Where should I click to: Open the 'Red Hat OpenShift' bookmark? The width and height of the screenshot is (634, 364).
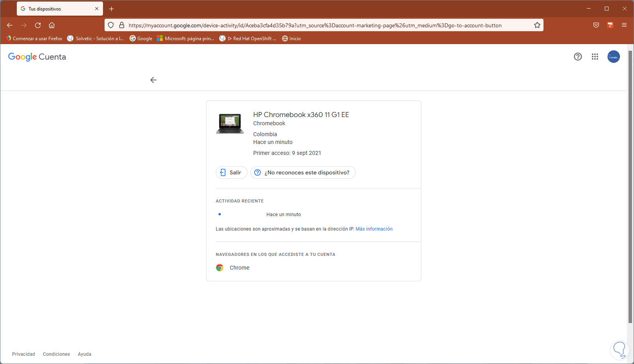(248, 38)
